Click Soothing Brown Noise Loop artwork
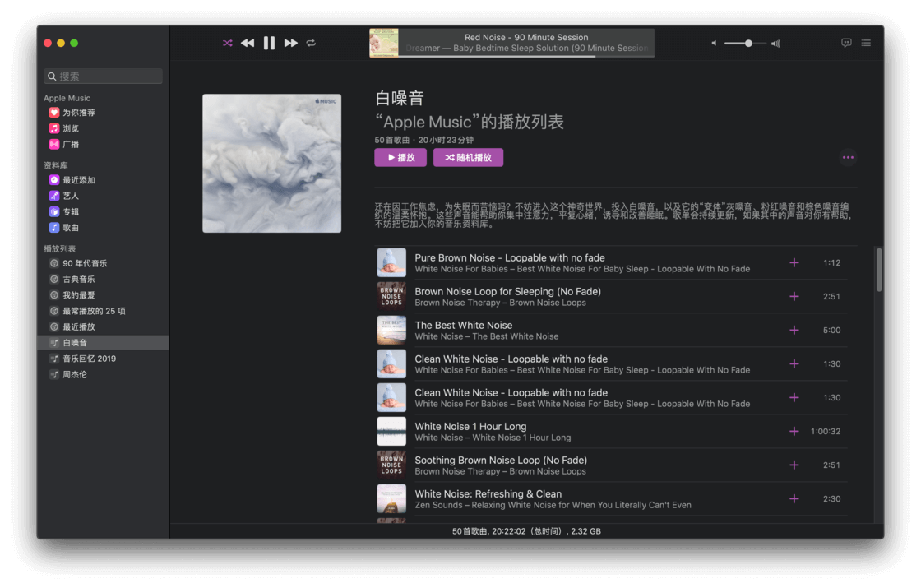The height and width of the screenshot is (588, 921). tap(391, 465)
